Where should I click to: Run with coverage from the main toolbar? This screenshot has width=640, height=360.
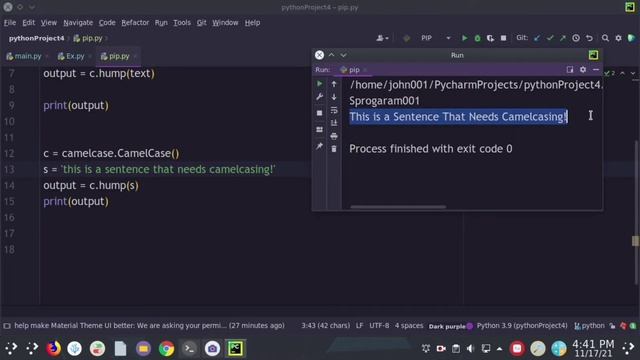(490, 38)
